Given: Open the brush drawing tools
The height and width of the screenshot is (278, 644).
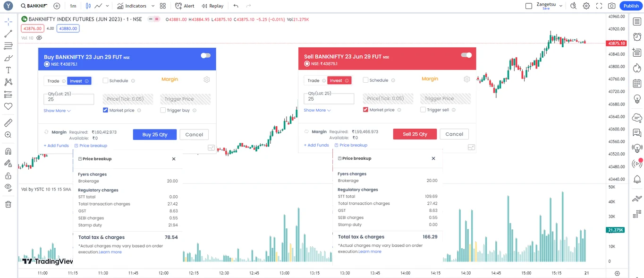Looking at the screenshot, I should (x=8, y=58).
